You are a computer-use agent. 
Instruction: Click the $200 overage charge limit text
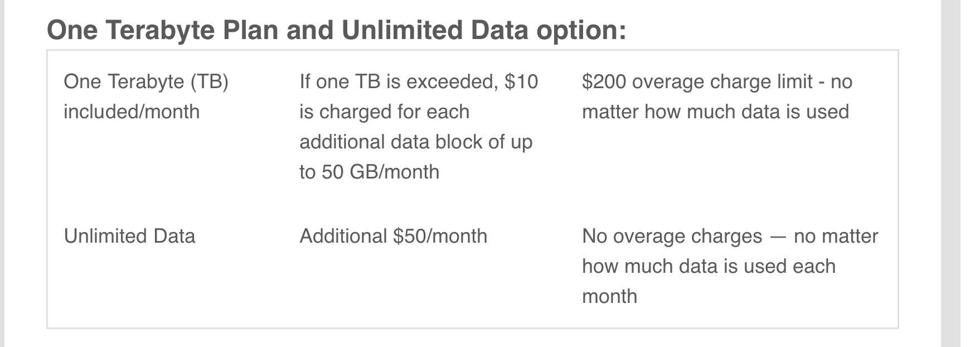coord(697,82)
